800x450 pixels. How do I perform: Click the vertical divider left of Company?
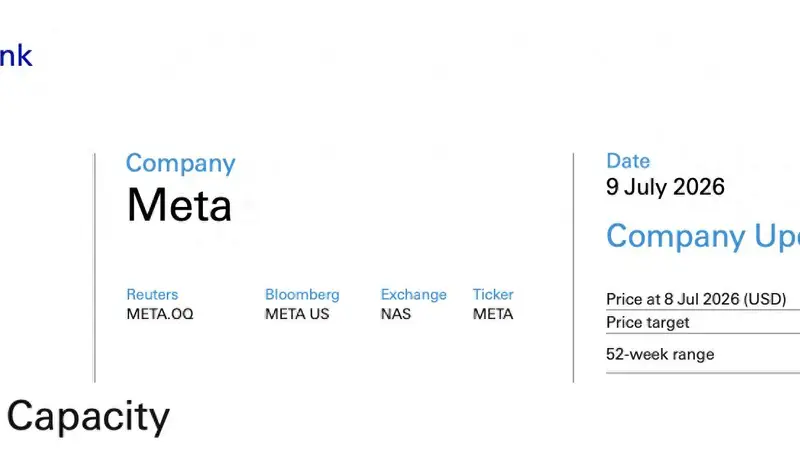click(94, 267)
